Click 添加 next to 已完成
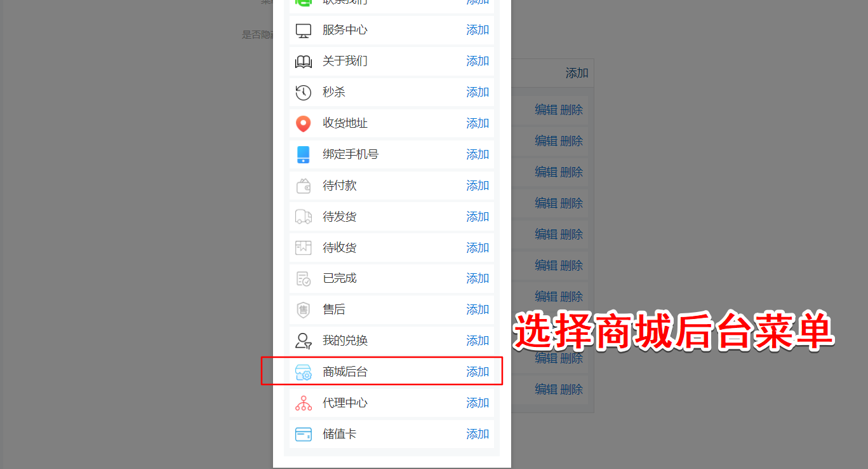Viewport: 868px width, 469px height. [x=477, y=278]
